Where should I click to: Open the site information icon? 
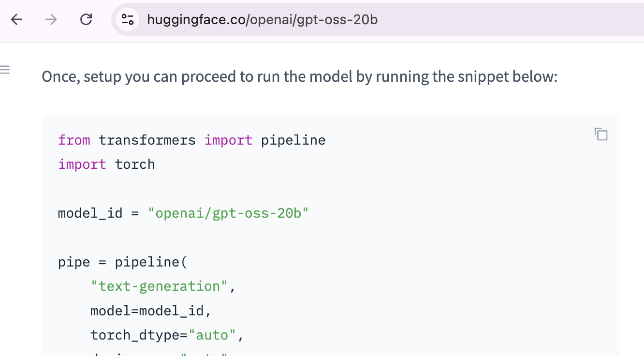pyautogui.click(x=128, y=20)
